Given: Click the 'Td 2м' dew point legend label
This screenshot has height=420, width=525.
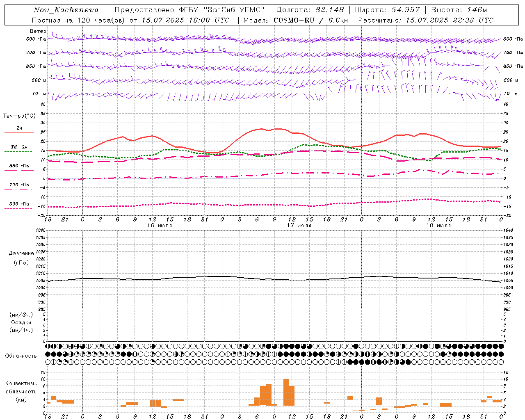Looking at the screenshot, I should 19,147.
